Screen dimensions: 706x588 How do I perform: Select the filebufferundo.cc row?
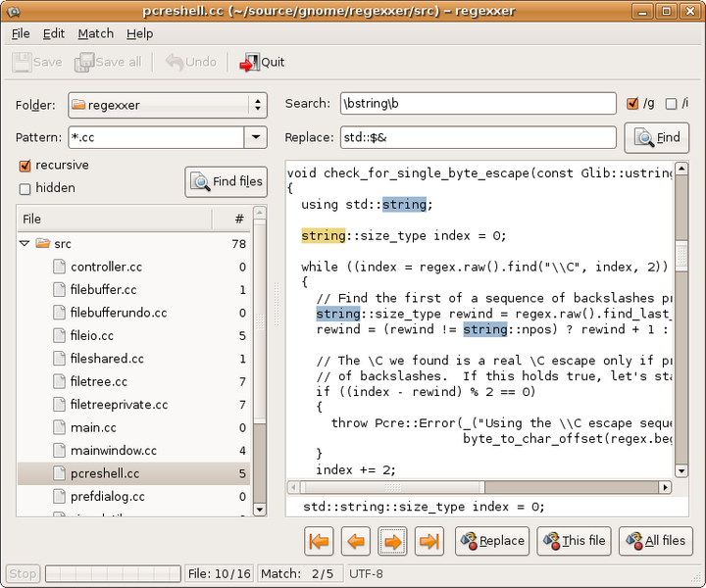(x=134, y=313)
